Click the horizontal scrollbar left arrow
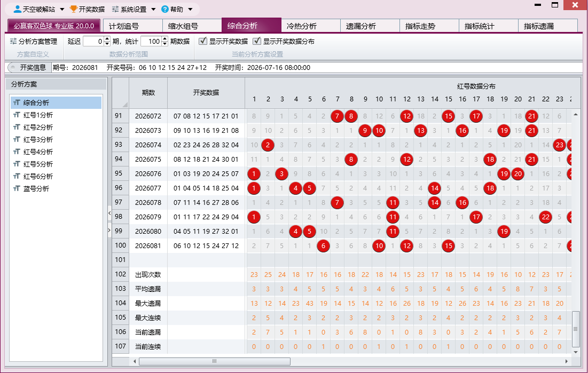This screenshot has width=588, height=373. click(x=135, y=361)
